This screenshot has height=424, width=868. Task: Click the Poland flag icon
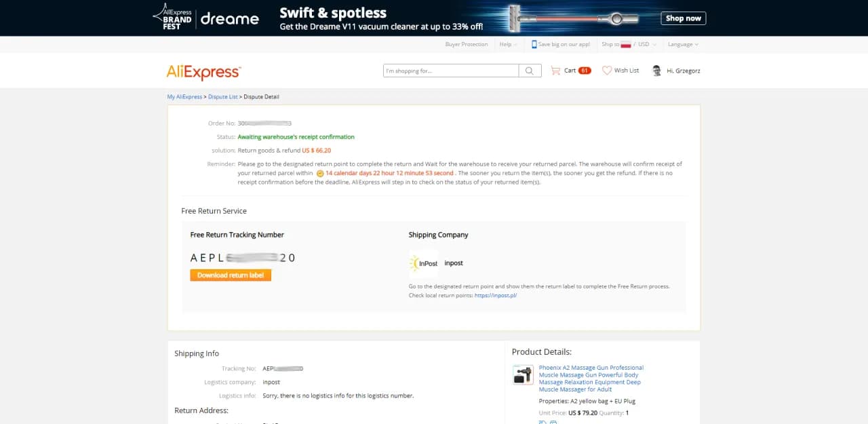point(626,44)
